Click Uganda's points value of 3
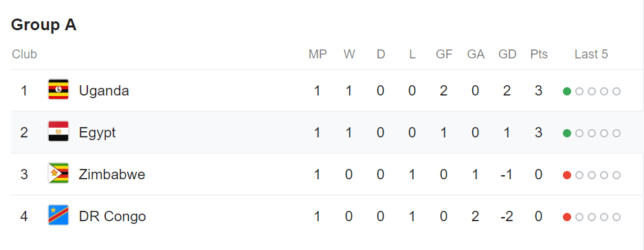644x250 pixels. coord(538,91)
